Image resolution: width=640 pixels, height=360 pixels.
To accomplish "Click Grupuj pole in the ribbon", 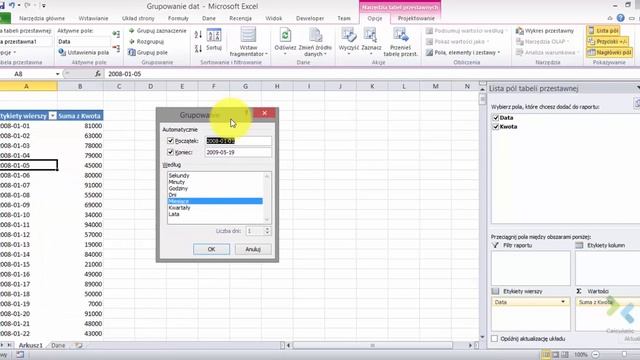I will click(148, 52).
